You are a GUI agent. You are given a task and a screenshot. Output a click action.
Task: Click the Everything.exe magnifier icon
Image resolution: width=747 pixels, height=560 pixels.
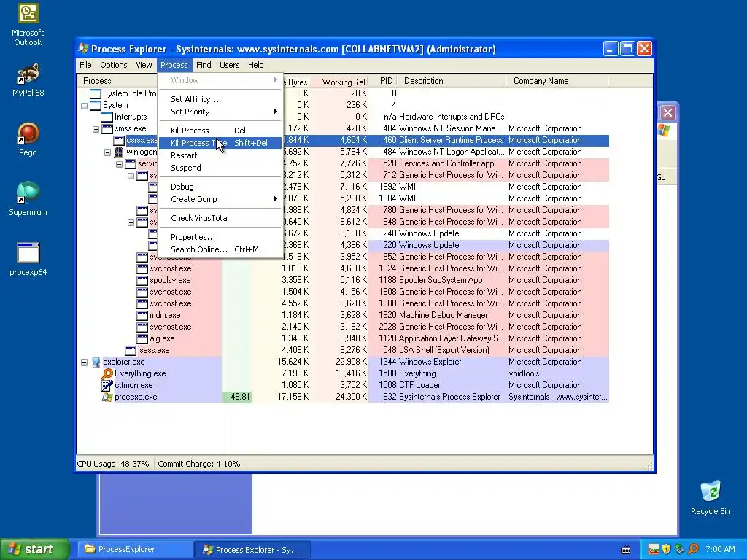pos(108,374)
